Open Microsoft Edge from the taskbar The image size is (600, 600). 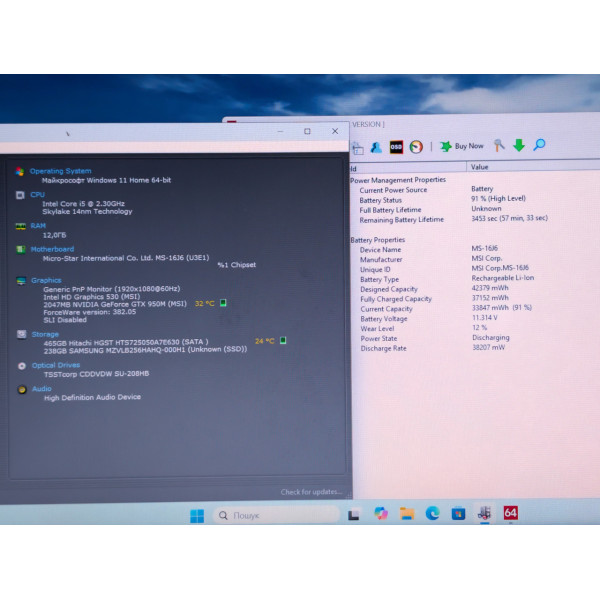coord(432,513)
